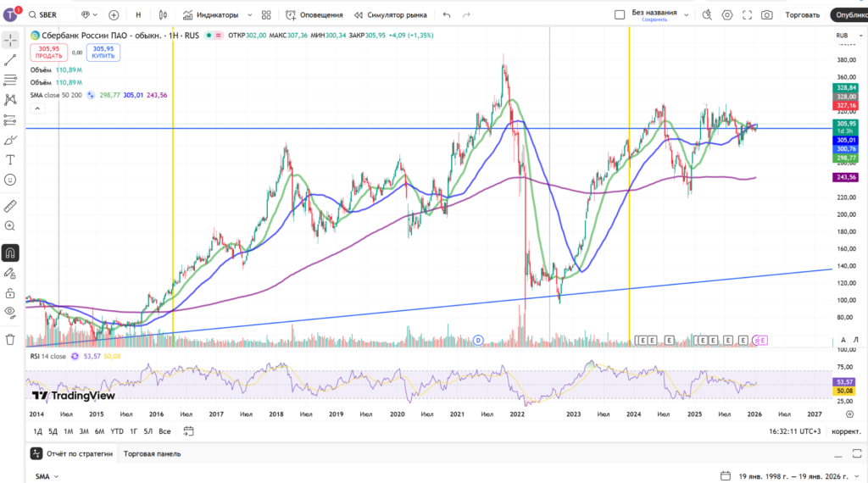Viewport: 868px width, 483px height.
Task: Open the go to date calendar icon
Action: click(x=188, y=431)
